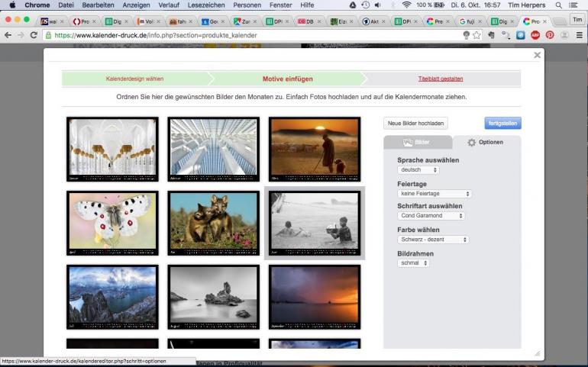The image size is (588, 367).
Task: Click the volume icon in menu bar
Action: point(378,5)
